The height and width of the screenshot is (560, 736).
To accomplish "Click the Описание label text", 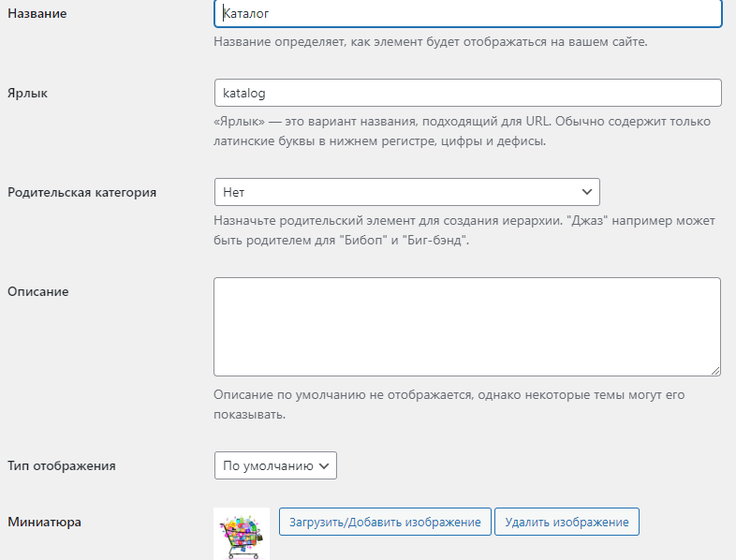I will point(38,291).
